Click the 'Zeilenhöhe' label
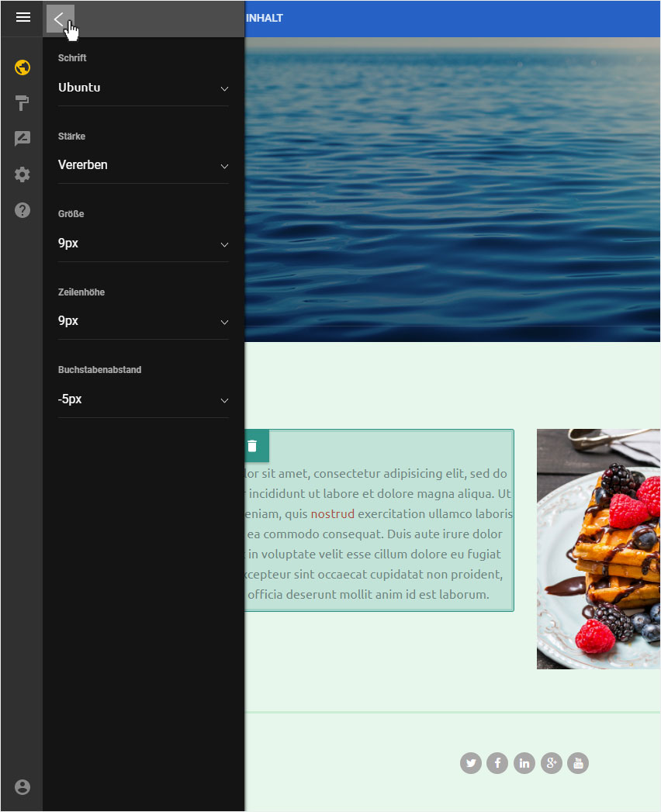 [81, 292]
